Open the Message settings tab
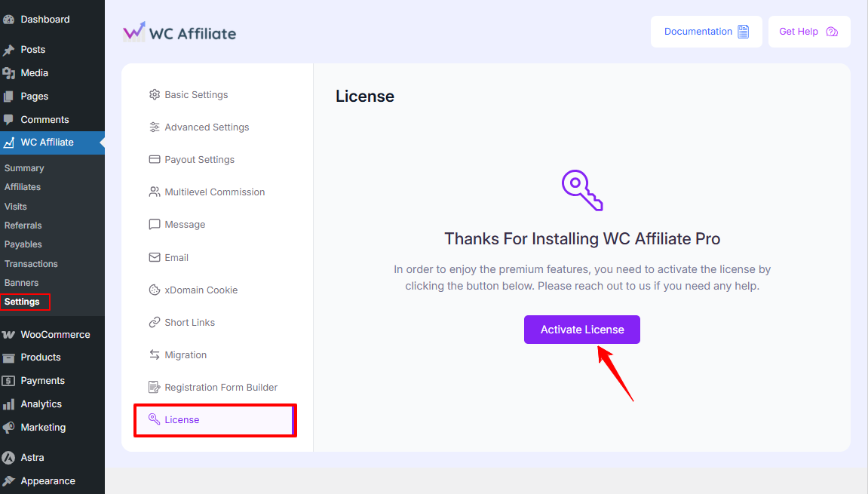Image resolution: width=868 pixels, height=494 pixels. [185, 225]
